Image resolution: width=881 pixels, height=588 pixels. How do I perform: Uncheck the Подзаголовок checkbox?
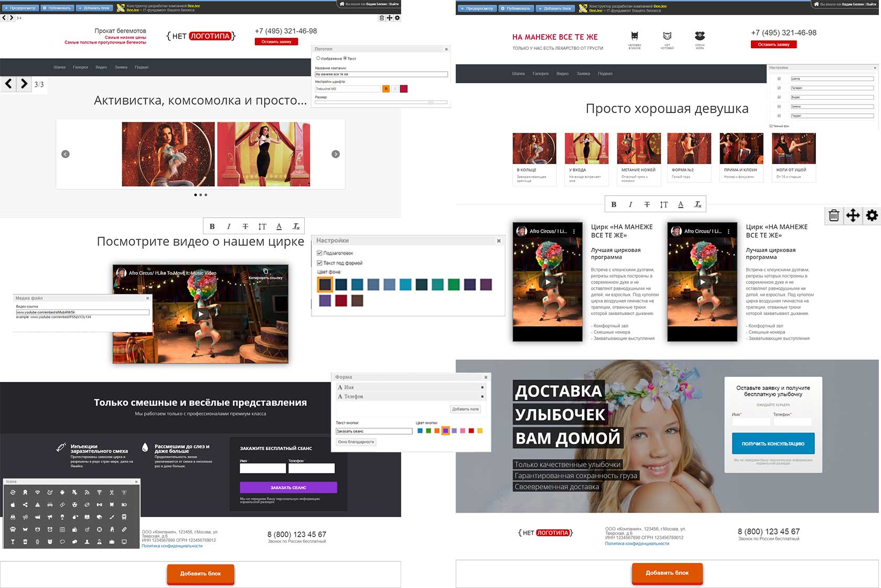pos(319,253)
